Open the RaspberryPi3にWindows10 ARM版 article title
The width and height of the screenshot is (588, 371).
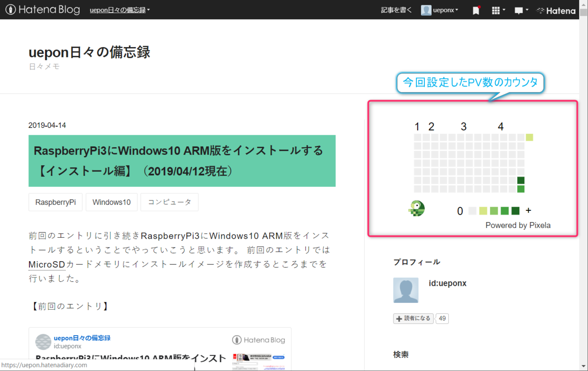tap(178, 161)
